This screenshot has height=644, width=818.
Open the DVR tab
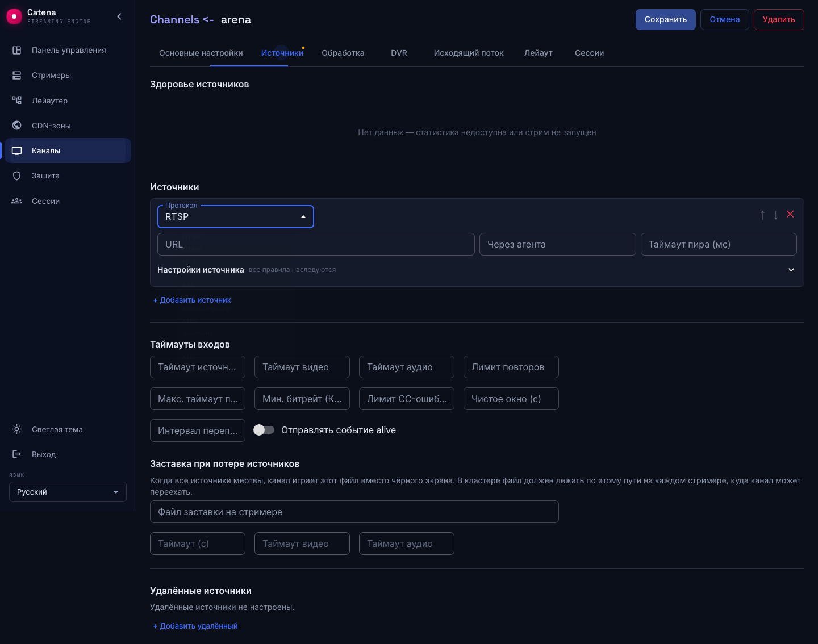pos(399,53)
